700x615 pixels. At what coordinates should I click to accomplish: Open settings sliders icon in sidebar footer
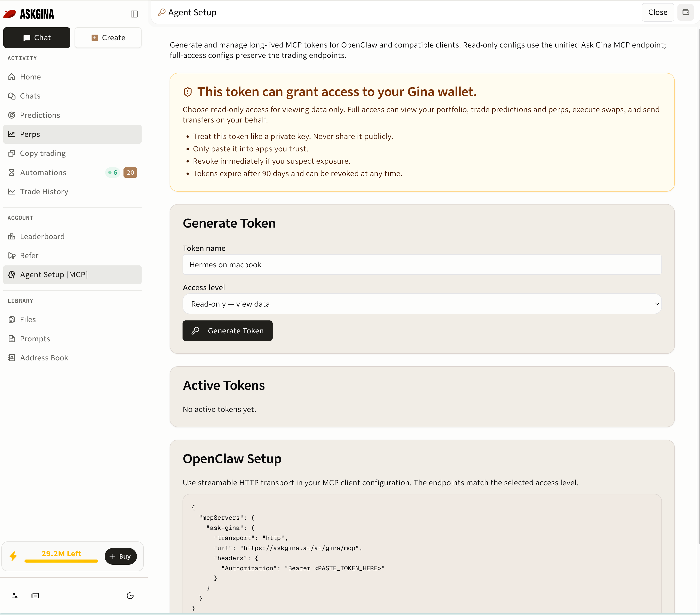point(15,595)
